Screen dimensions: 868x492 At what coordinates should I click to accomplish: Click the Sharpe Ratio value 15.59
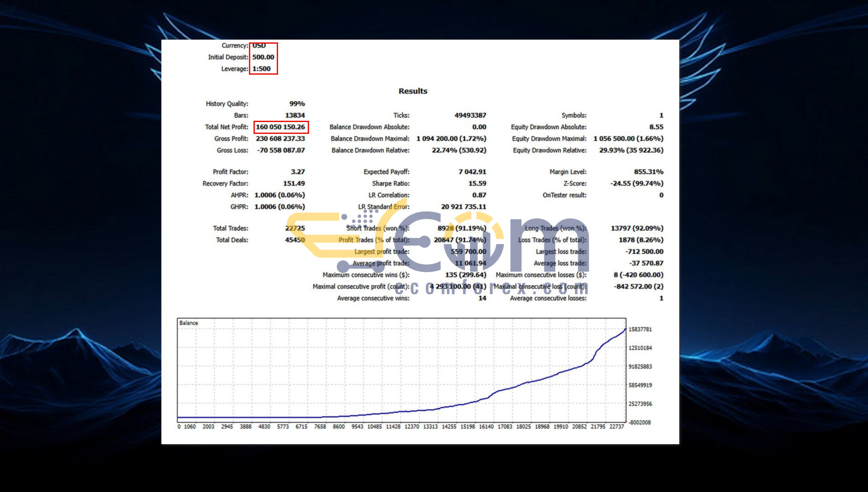(x=477, y=184)
